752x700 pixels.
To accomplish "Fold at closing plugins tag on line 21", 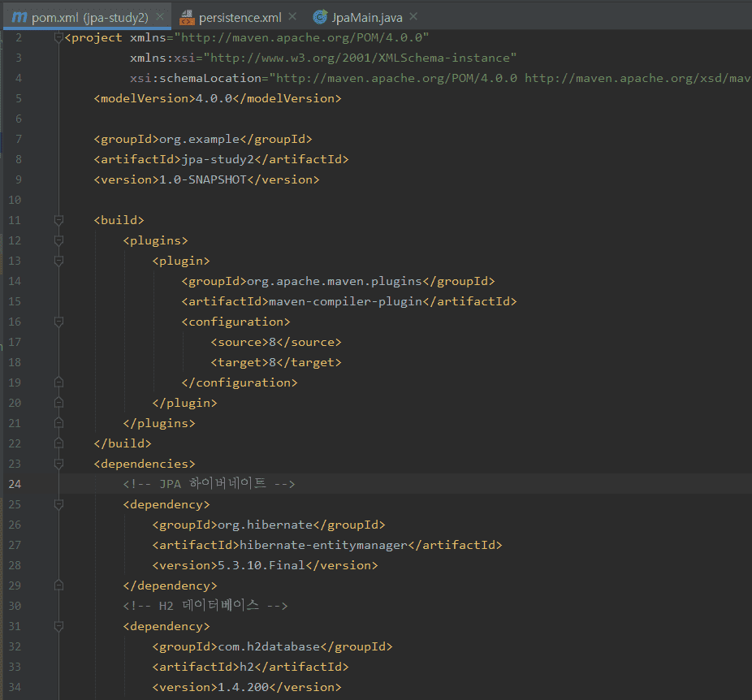I will (59, 423).
